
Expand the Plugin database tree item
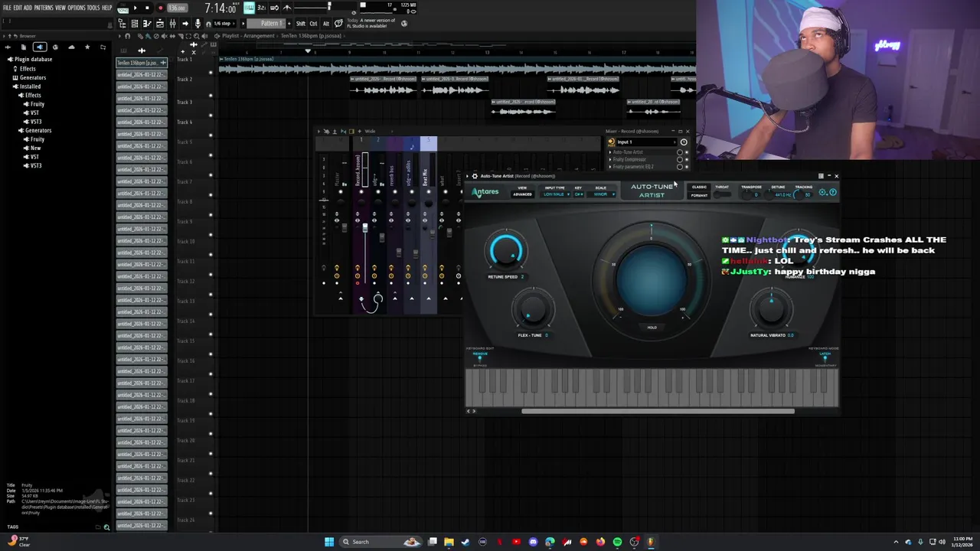[31, 59]
